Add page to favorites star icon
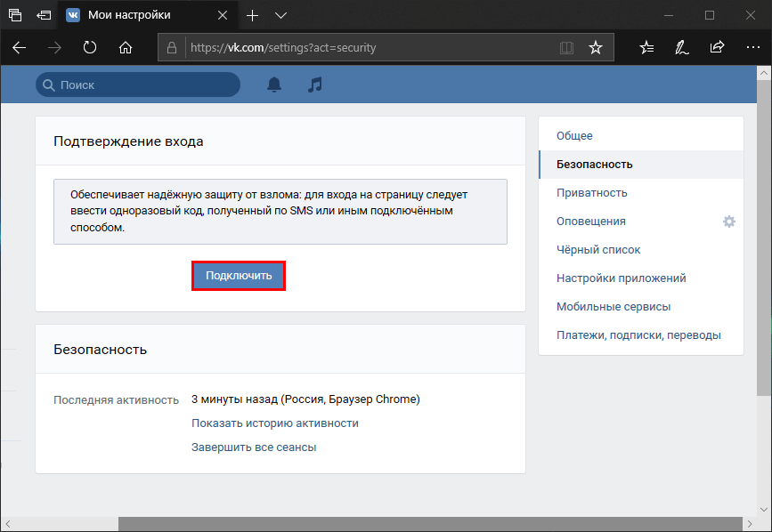772x532 pixels. pyautogui.click(x=596, y=48)
